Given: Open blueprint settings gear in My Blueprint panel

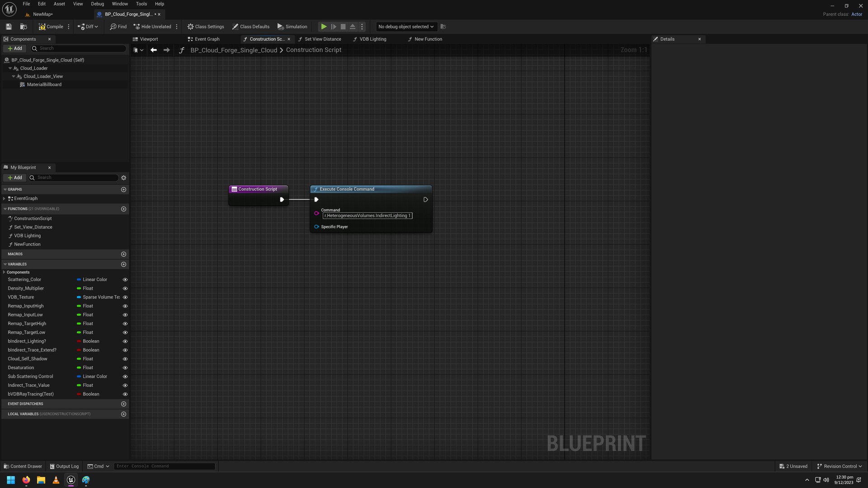Looking at the screenshot, I should (x=123, y=178).
